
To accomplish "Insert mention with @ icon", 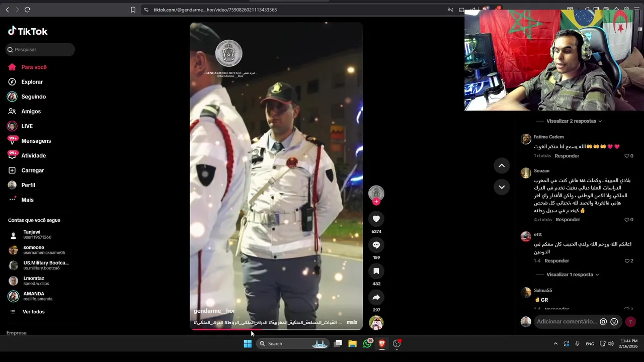I will tap(603, 322).
